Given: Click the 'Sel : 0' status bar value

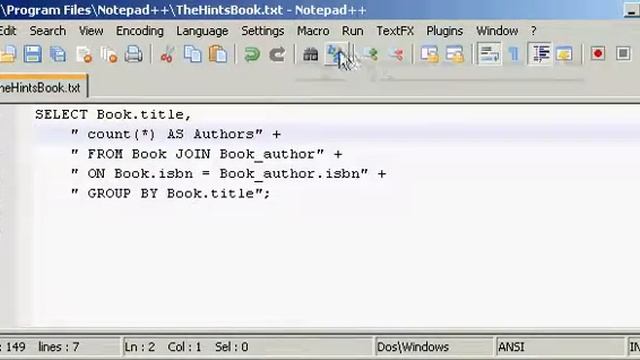Looking at the screenshot, I should pos(231,347).
